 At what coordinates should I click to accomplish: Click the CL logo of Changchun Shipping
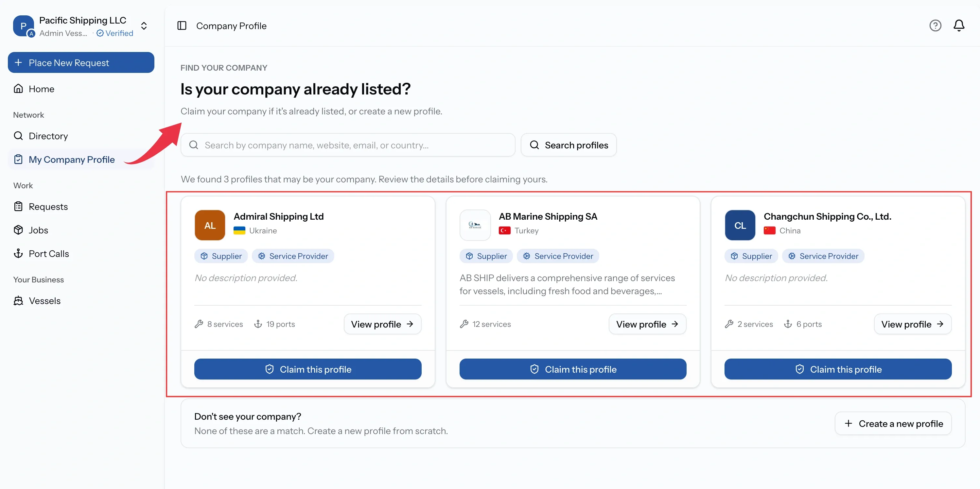click(740, 225)
